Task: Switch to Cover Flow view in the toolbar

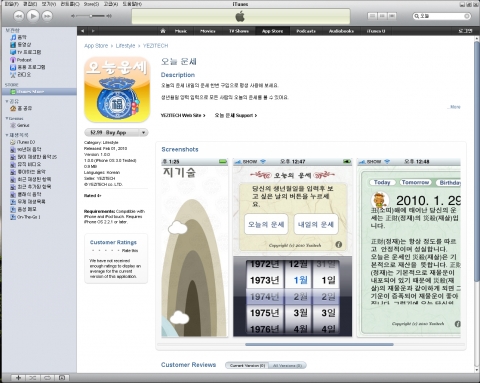Action: click(x=392, y=16)
